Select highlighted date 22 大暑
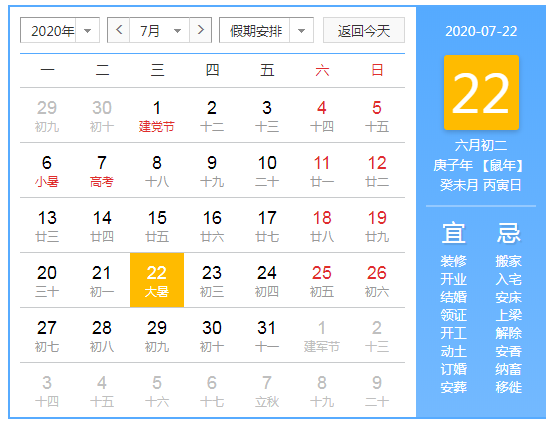Viewport: 553px width, 426px height. tap(157, 280)
